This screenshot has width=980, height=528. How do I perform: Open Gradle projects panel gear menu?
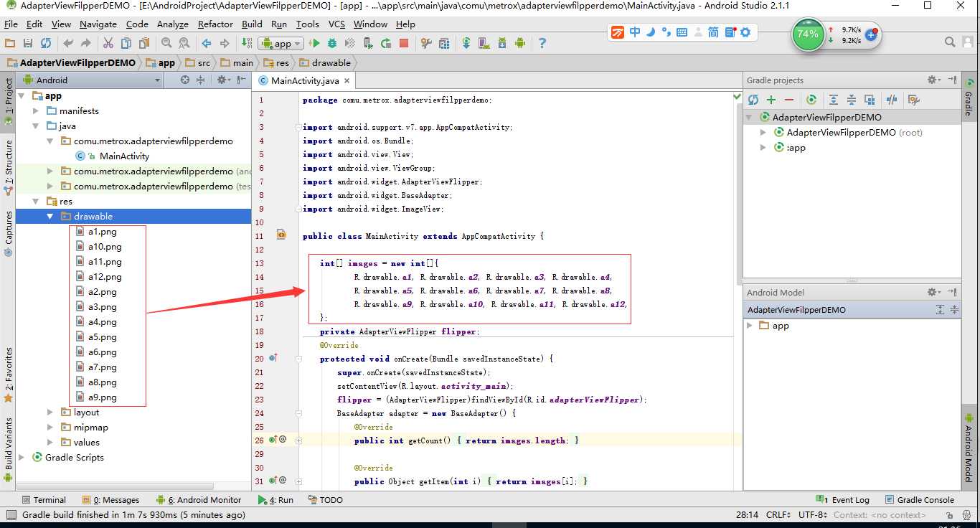click(933, 80)
